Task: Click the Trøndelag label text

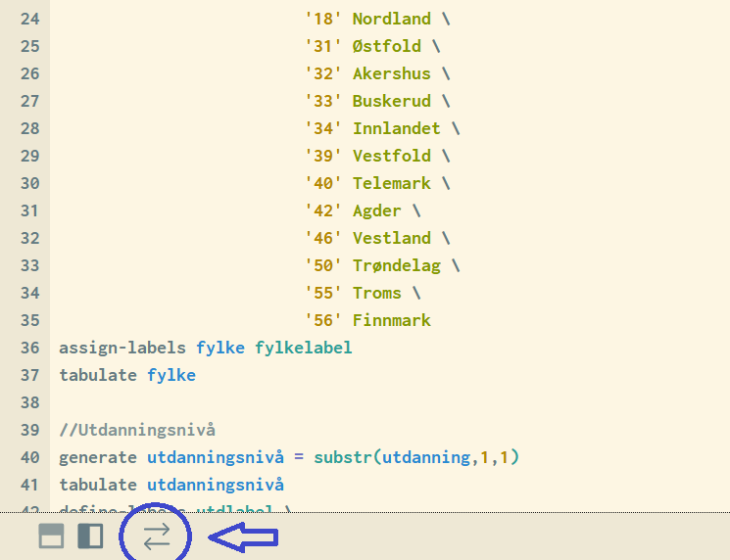Action: coord(396,265)
